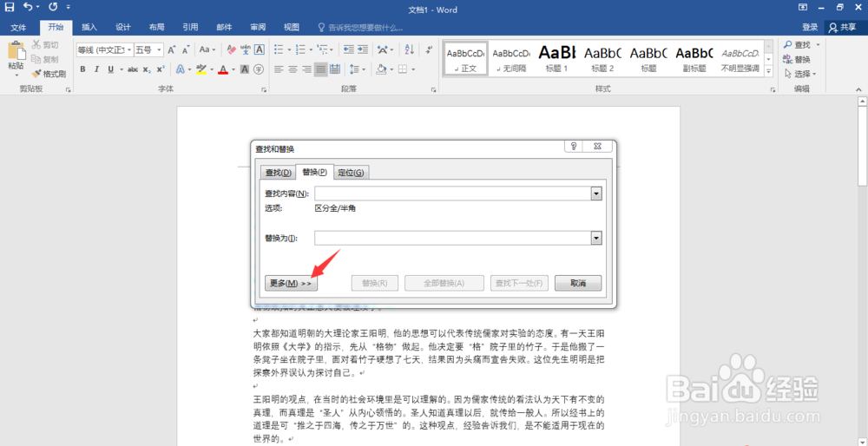Image resolution: width=868 pixels, height=446 pixels.
Task: Toggle Superscript formatting
Action: click(161, 69)
